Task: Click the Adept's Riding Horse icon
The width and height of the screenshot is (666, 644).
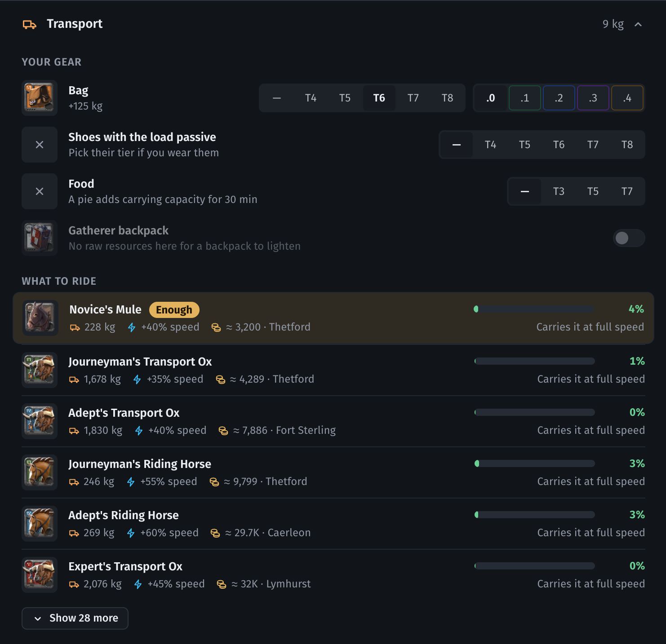Action: point(40,524)
